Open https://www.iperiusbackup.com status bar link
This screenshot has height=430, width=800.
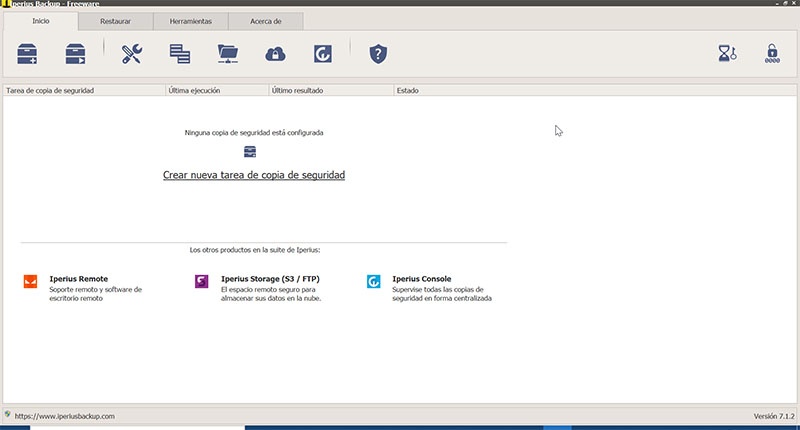coord(65,416)
